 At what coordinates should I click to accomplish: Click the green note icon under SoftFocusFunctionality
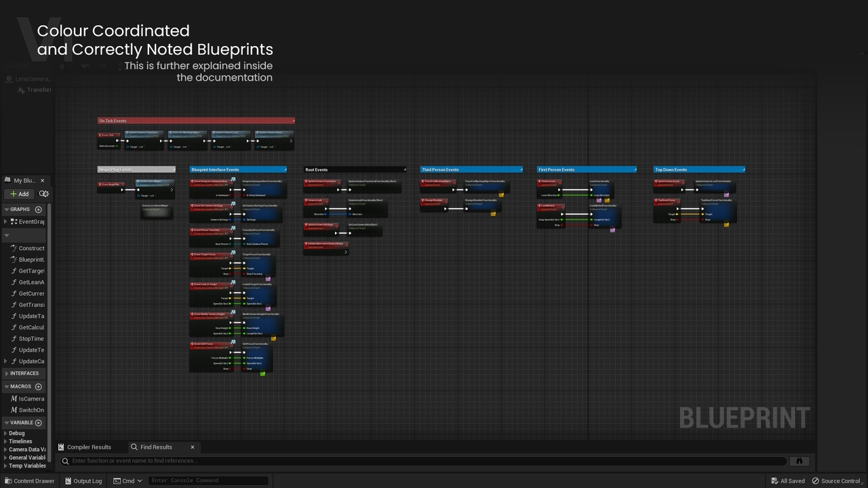click(x=262, y=374)
